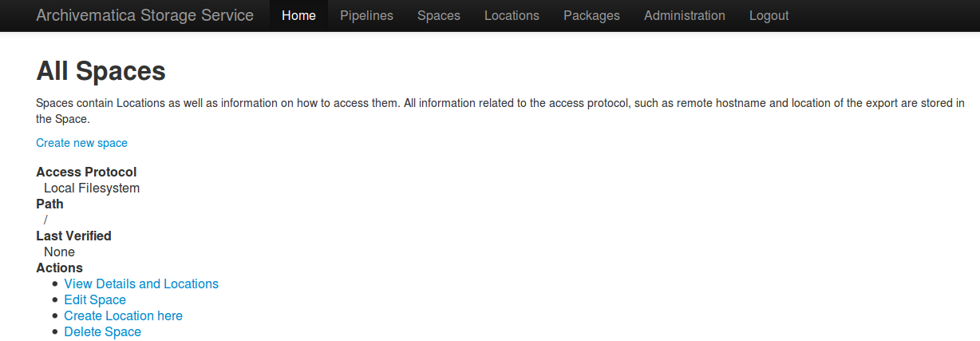Select Create Location here
Screen dimensions: 980x341
click(123, 315)
